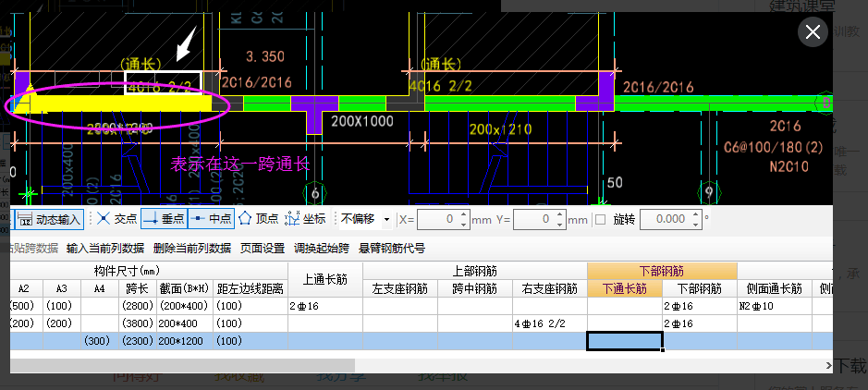Select the 跨长 column header

[x=138, y=288]
